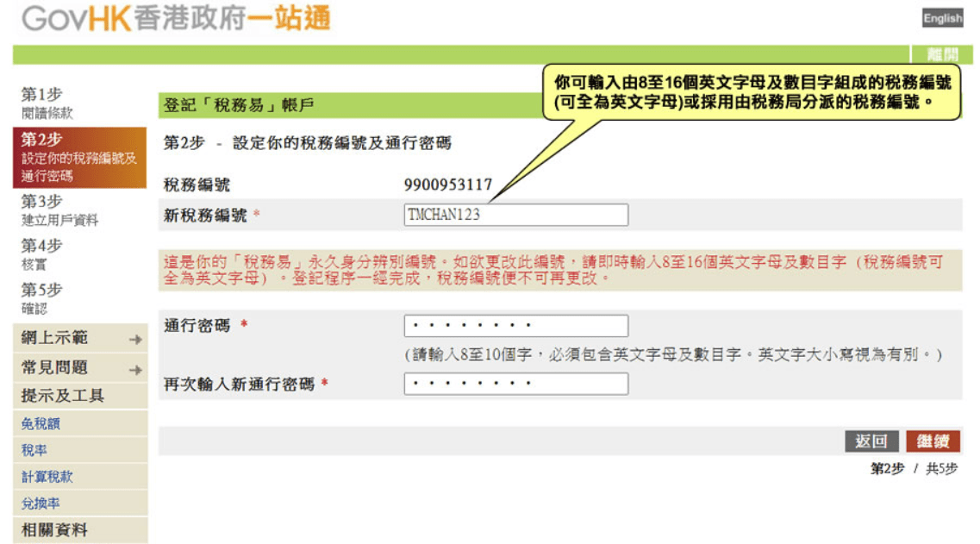The width and height of the screenshot is (980, 544).
Task: Click the 相關資料 heading
Action: pos(54,530)
